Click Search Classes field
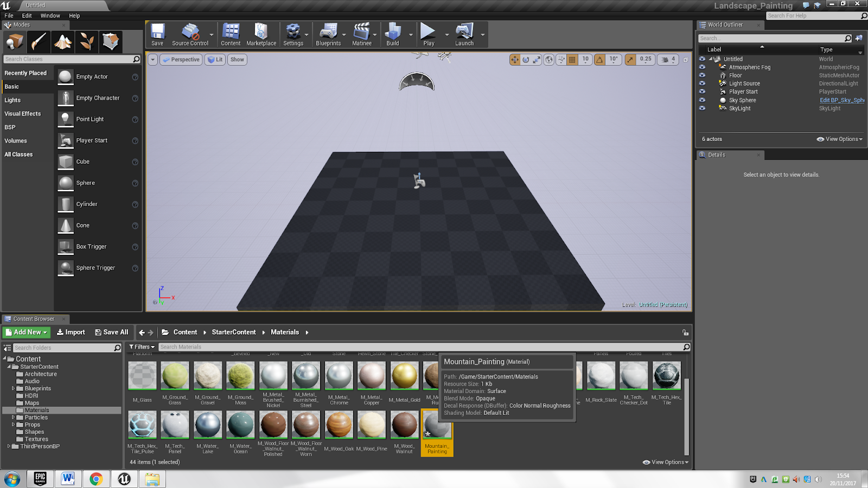This screenshot has width=868, height=488. tap(68, 59)
